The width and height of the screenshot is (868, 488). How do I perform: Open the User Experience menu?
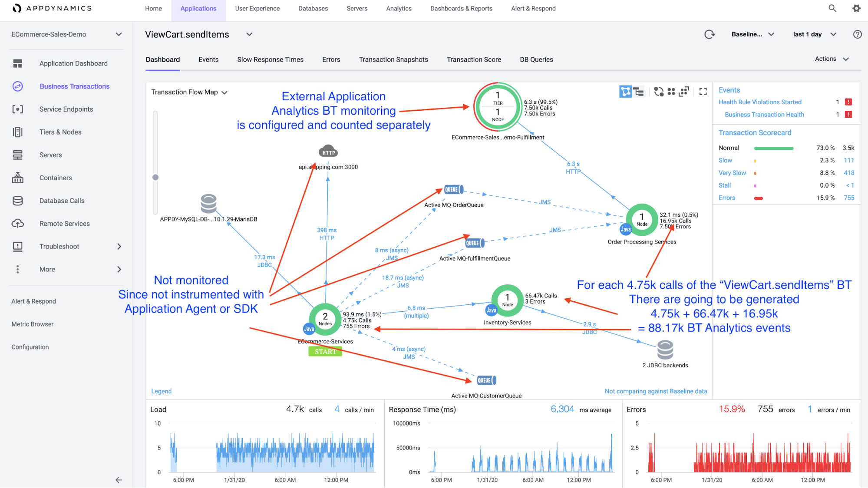pos(257,8)
